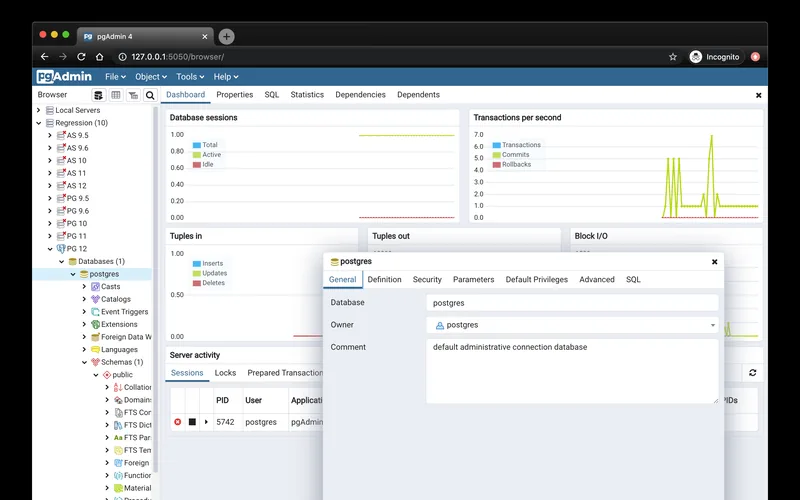Click the Catalogs node icon

click(x=95, y=299)
